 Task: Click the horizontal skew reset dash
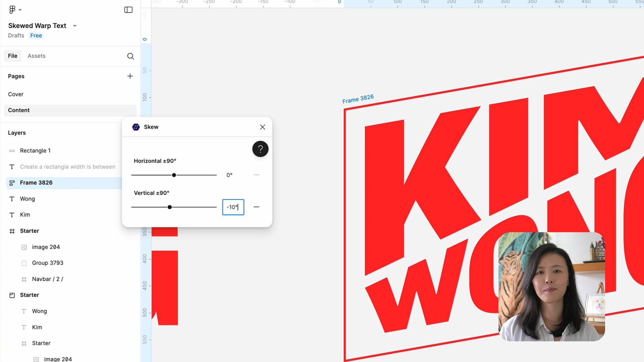point(256,175)
